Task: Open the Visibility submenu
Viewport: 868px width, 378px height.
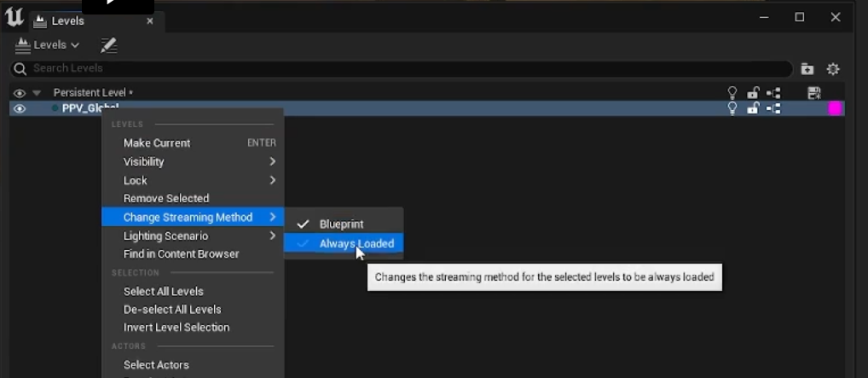Action: pos(193,162)
